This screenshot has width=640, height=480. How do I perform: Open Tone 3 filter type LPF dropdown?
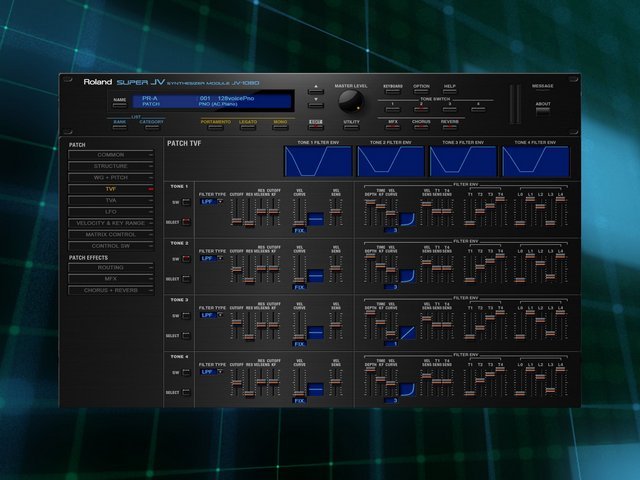point(211,315)
